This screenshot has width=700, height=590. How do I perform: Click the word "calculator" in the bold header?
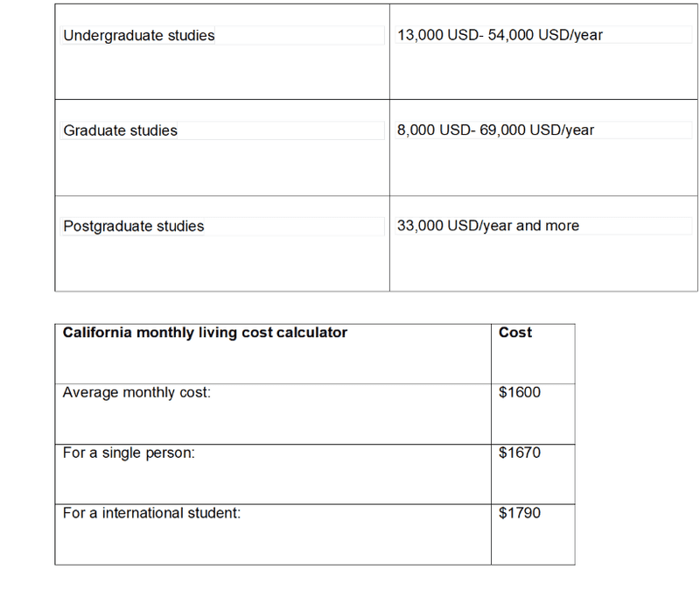(x=311, y=333)
